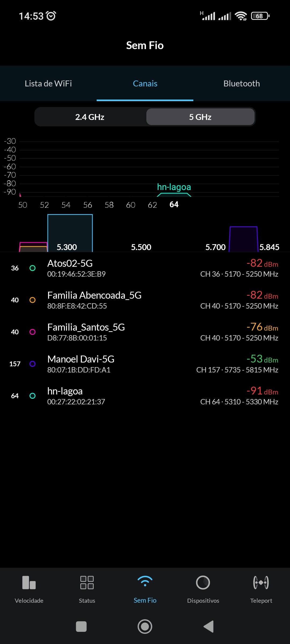
Task: Open the Status grid icon
Action: click(87, 583)
